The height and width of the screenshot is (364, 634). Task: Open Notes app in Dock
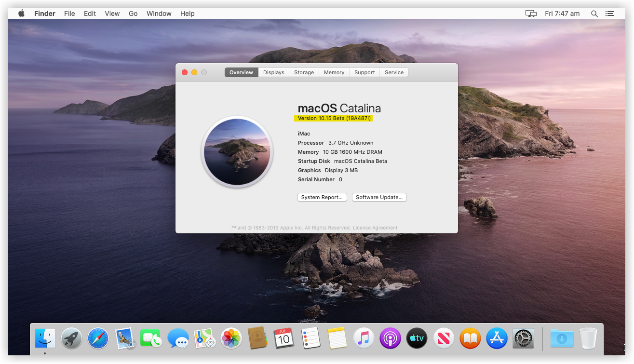(x=337, y=338)
